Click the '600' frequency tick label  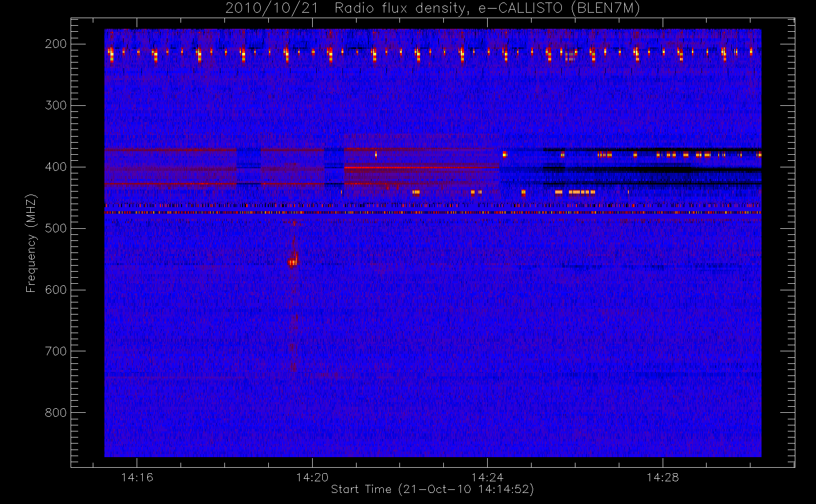pos(56,290)
